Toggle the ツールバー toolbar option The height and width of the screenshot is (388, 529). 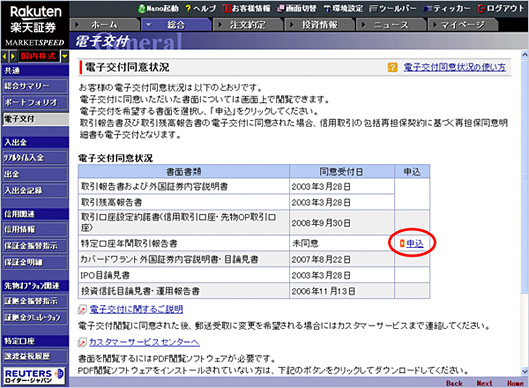click(393, 8)
